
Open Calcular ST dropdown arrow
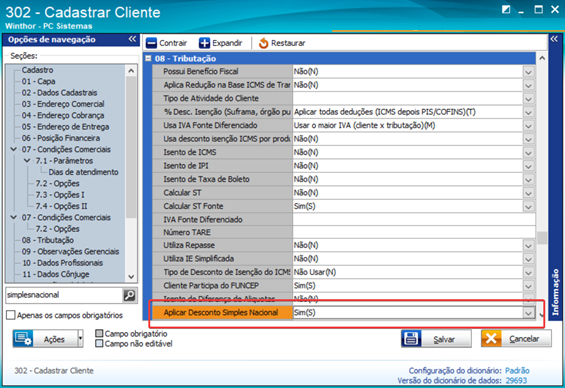point(528,193)
